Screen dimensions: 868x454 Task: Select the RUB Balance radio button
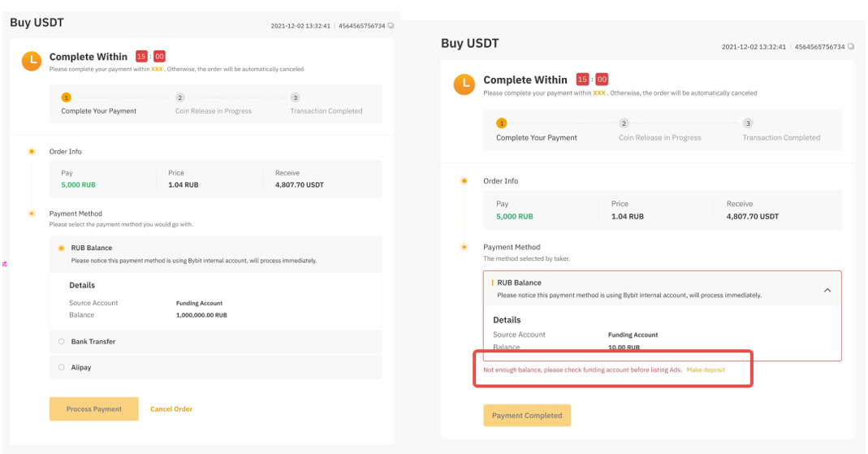coord(61,249)
